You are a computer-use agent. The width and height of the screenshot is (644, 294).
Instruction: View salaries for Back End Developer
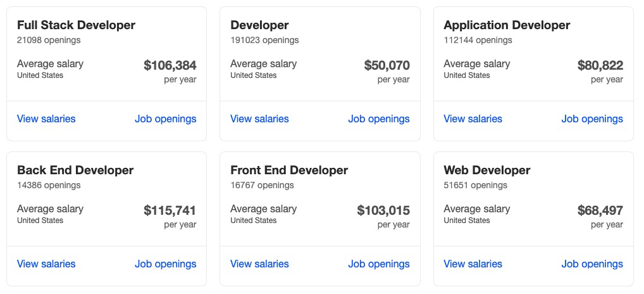(46, 264)
